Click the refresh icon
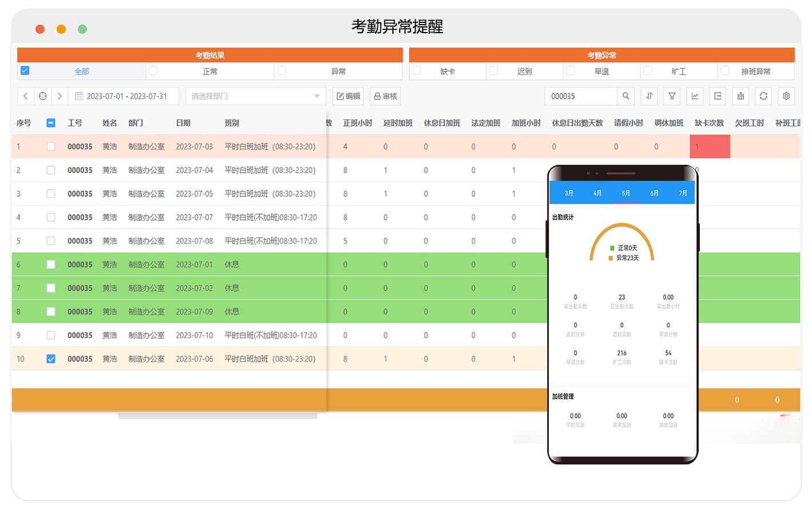812x515 pixels. (x=763, y=96)
